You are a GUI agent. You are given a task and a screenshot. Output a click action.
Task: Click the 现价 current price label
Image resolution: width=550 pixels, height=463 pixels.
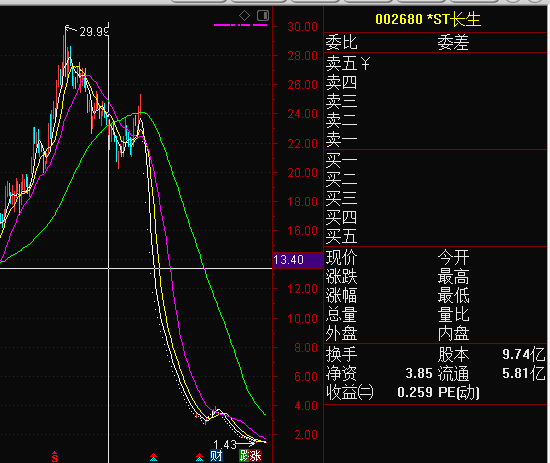(341, 258)
